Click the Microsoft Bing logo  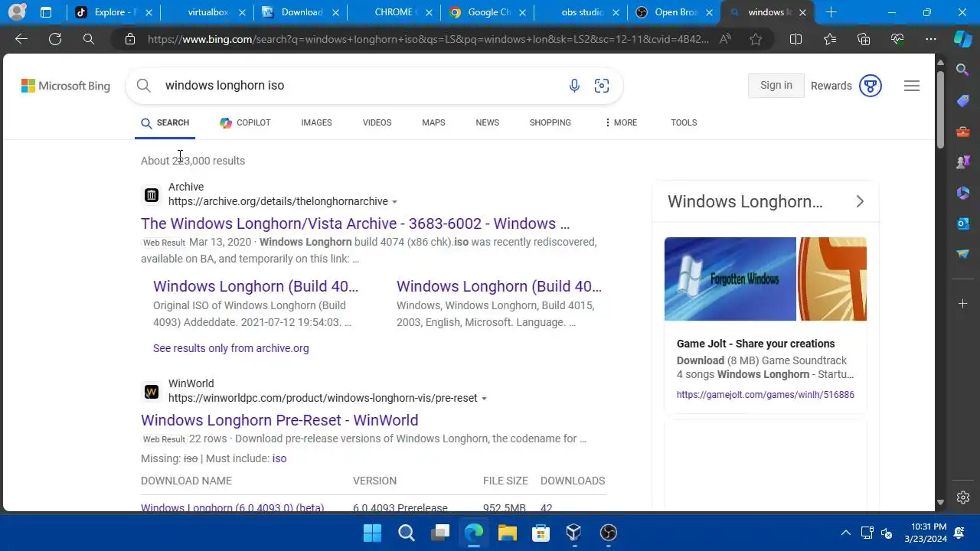(66, 86)
